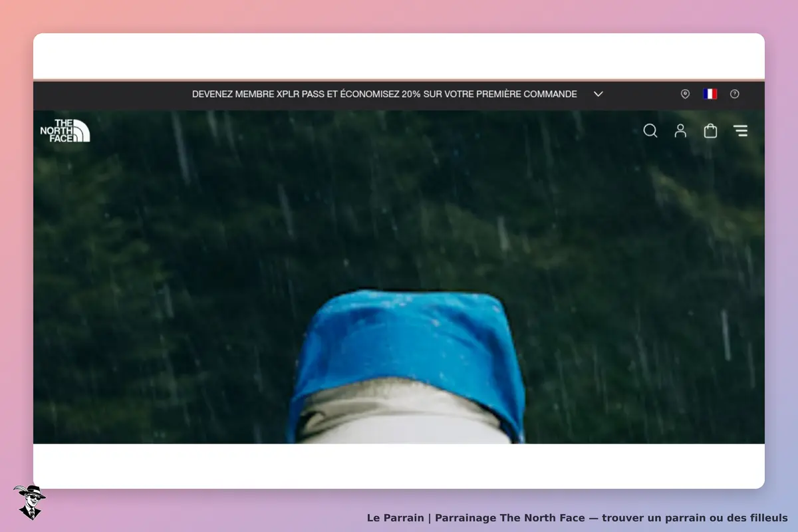Image resolution: width=798 pixels, height=532 pixels.
Task: Open the user account icon
Action: pos(680,131)
